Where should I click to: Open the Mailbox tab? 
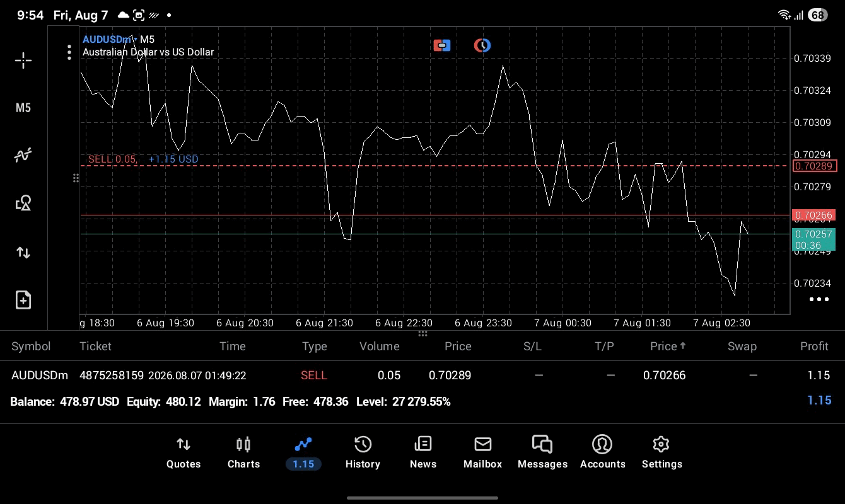pos(482,453)
